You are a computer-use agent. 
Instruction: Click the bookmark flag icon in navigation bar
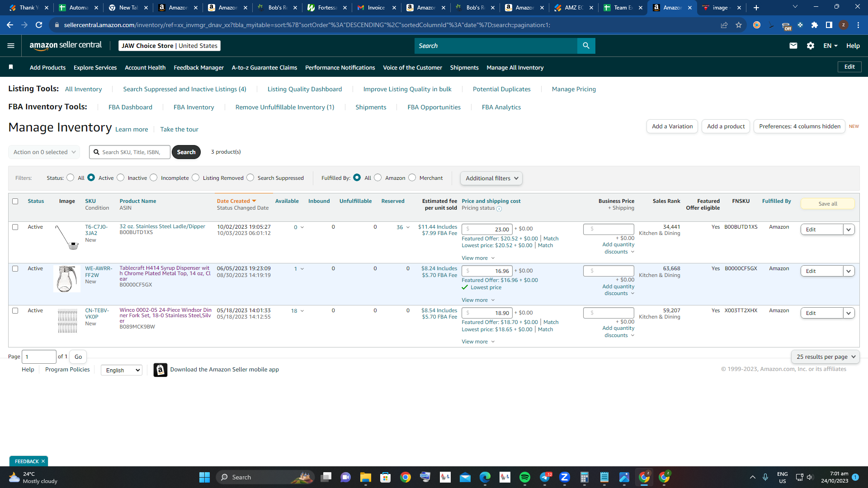click(x=11, y=67)
